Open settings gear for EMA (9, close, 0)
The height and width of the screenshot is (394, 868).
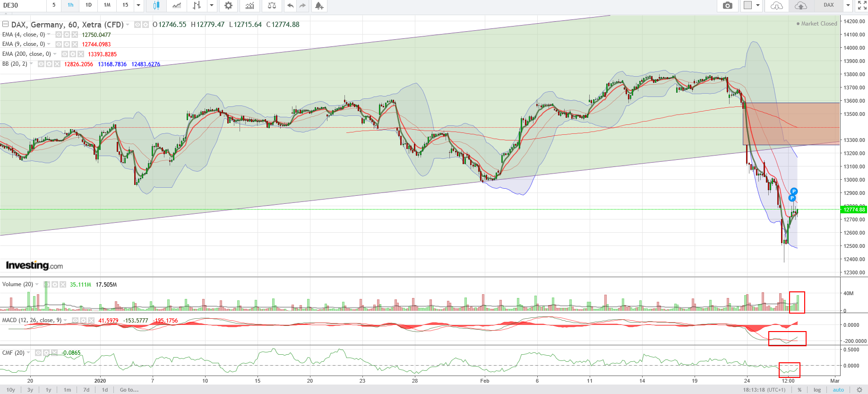67,44
